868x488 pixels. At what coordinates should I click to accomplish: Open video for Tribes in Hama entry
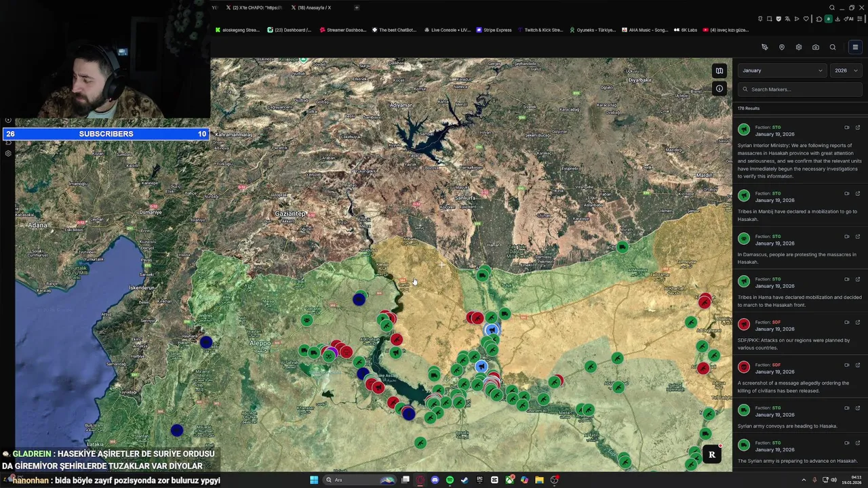(847, 279)
